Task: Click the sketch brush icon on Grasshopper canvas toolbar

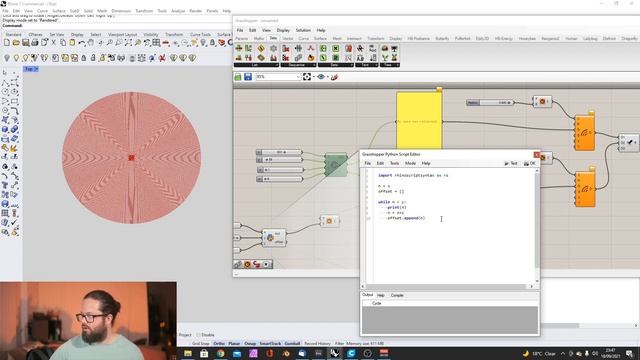Action: point(334,77)
